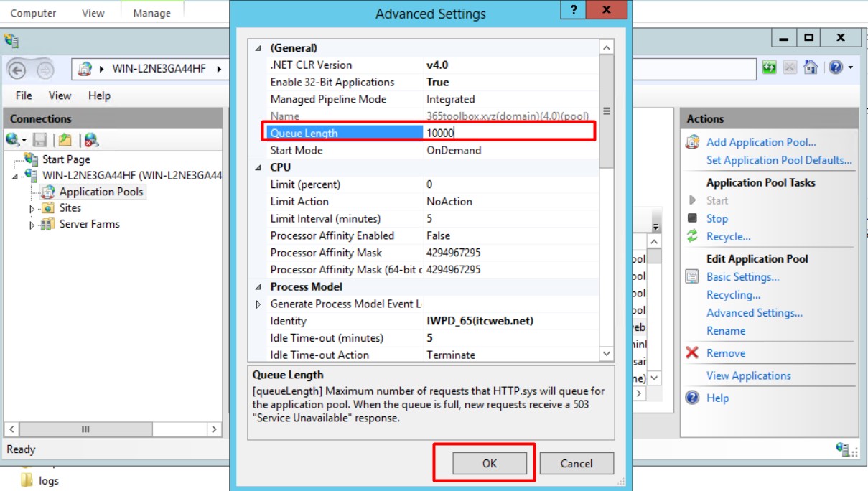The height and width of the screenshot is (491, 868).
Task: Expand Generate Process Model Event Log entry
Action: click(258, 304)
